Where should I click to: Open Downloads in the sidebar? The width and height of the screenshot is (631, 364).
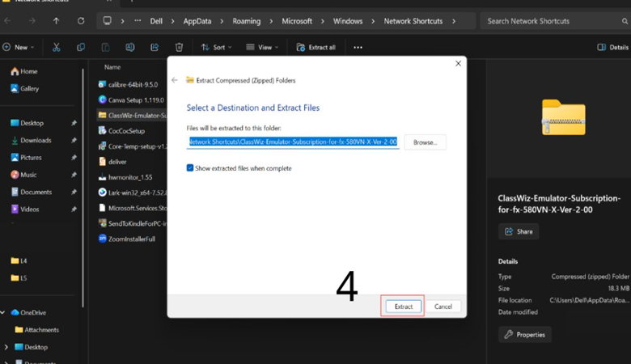coord(31,141)
